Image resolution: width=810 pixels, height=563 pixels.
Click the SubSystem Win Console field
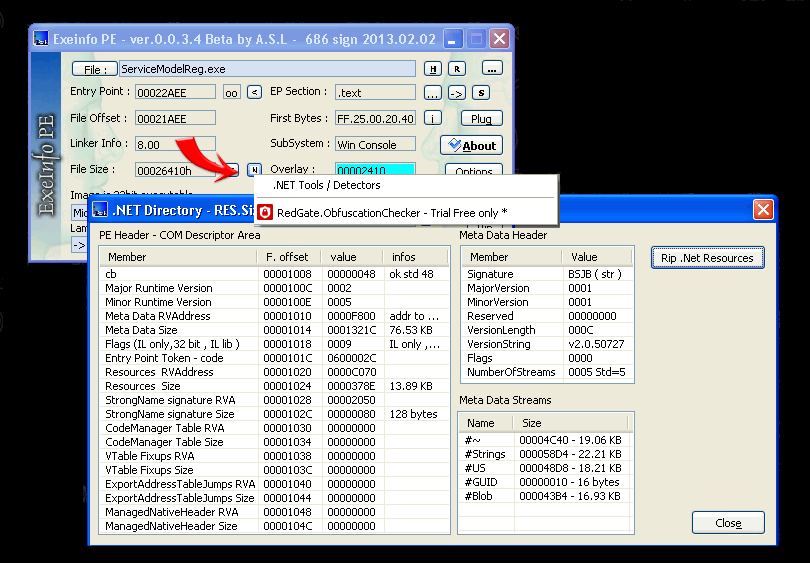[376, 144]
